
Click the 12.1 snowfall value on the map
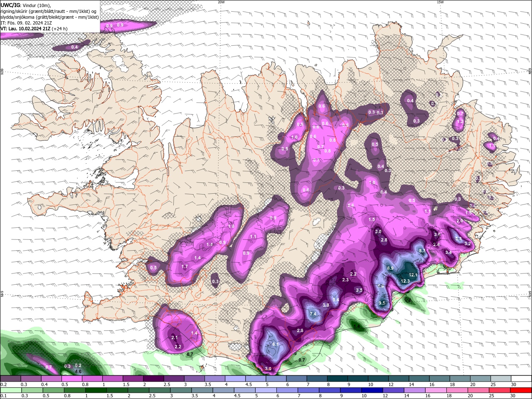[413, 275]
